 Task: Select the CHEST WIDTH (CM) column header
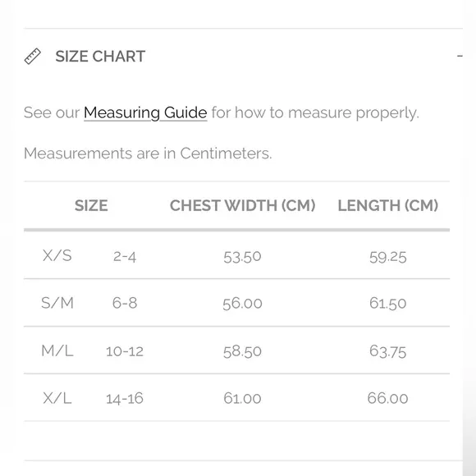[243, 205]
